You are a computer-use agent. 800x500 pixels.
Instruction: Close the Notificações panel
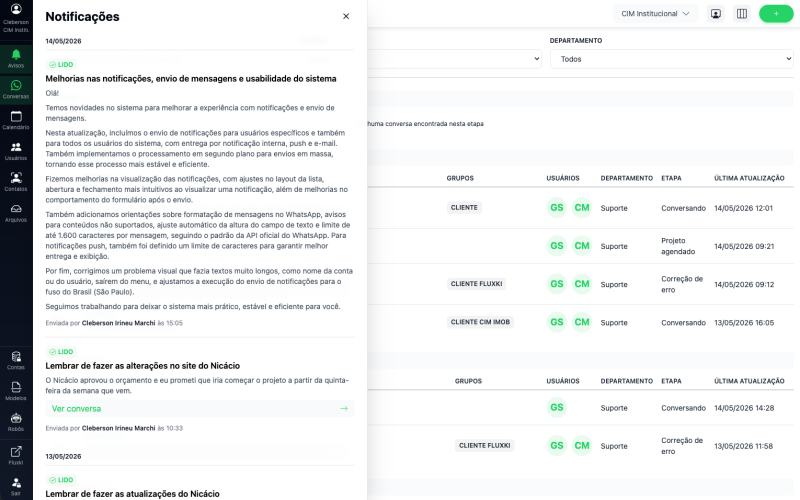coord(346,16)
